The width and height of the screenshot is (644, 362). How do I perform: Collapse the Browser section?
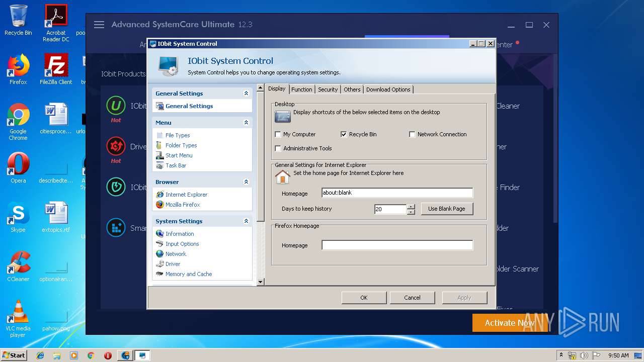[246, 182]
